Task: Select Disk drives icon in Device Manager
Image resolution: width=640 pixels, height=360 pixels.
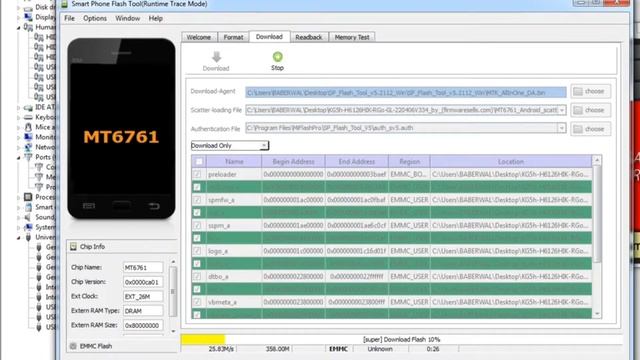Action: click(x=29, y=7)
